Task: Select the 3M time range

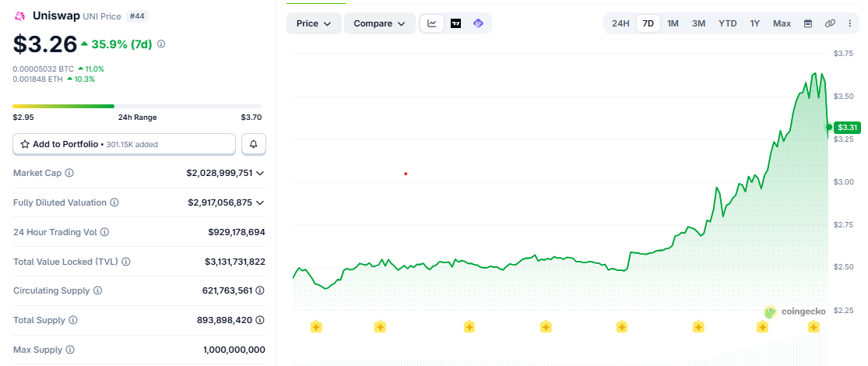Action: tap(698, 23)
